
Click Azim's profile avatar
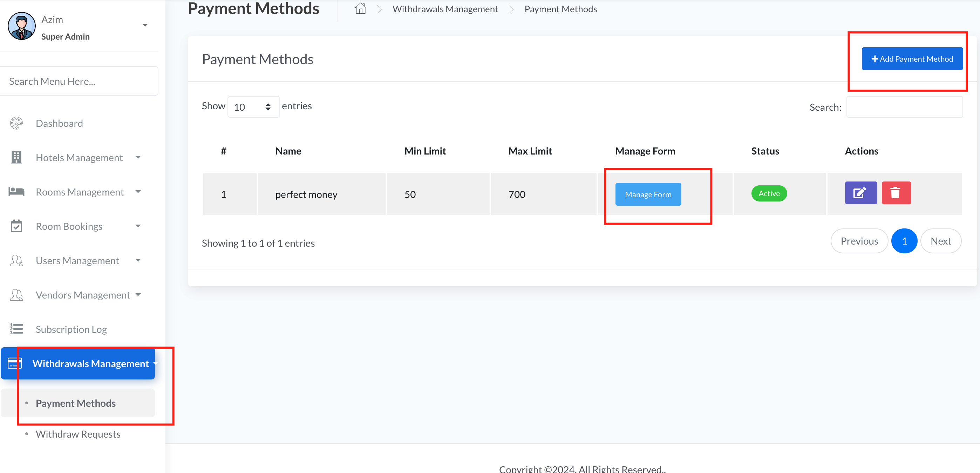pyautogui.click(x=22, y=26)
